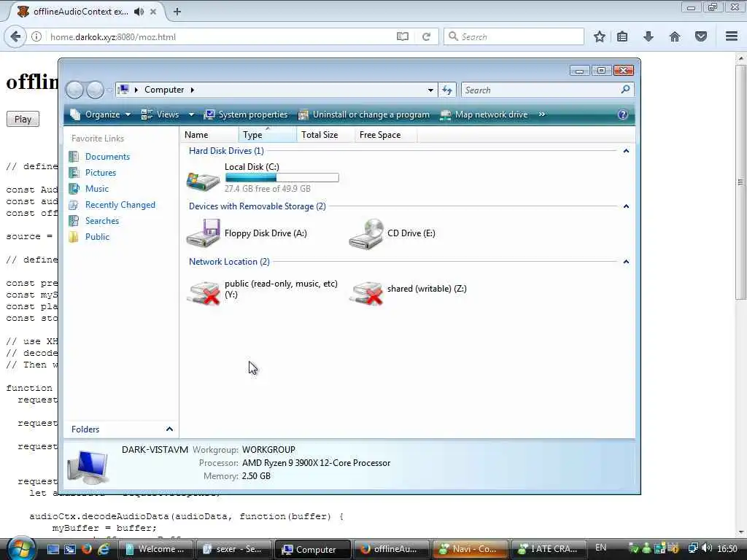747x560 pixels.
Task: Toggle reader view icon in address bar
Action: 403,36
